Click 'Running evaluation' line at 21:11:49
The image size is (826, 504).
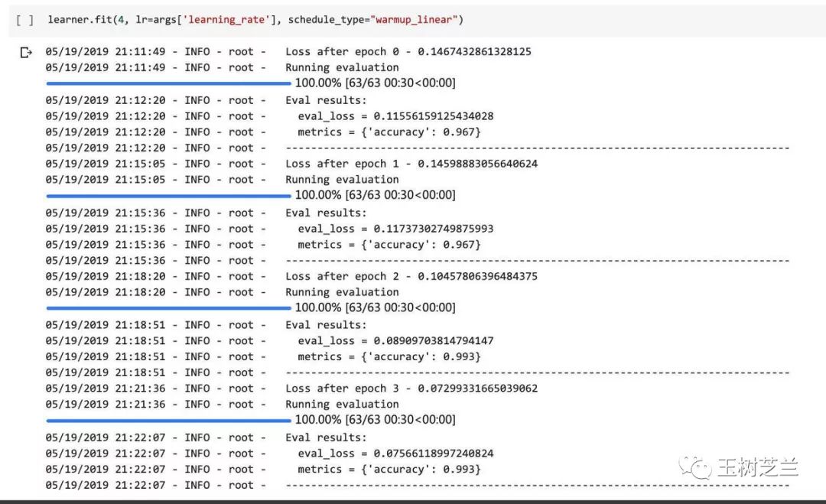click(222, 67)
